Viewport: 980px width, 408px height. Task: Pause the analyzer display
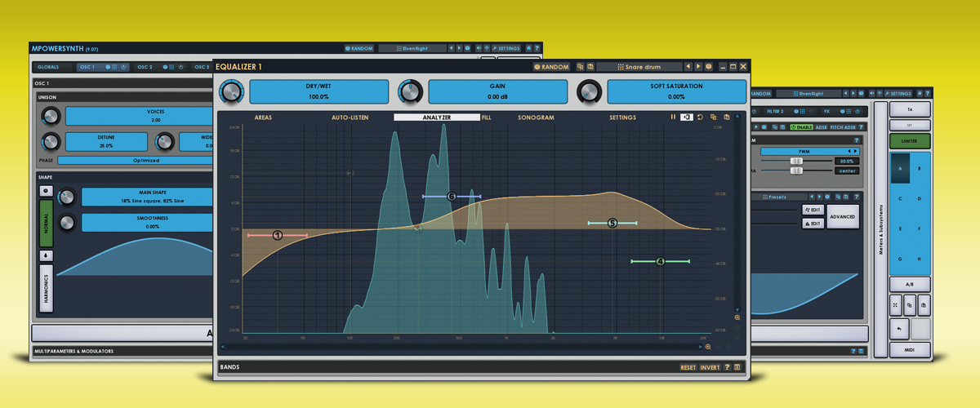pyautogui.click(x=674, y=118)
